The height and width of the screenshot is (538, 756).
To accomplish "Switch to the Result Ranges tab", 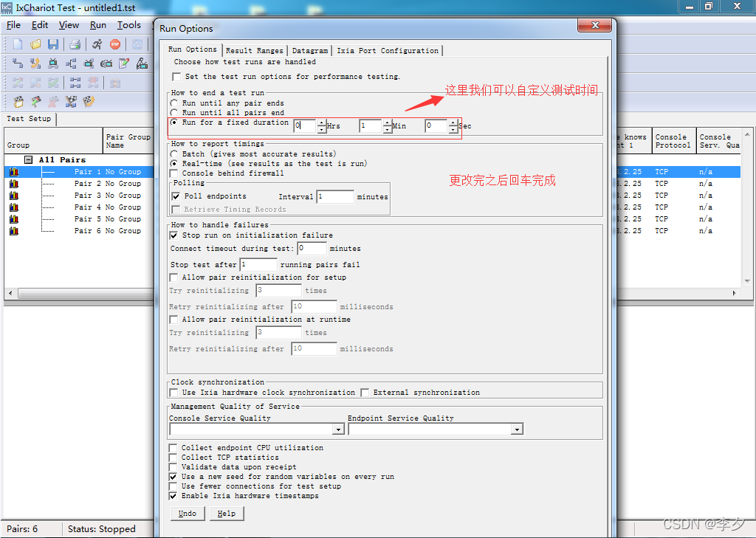I will [254, 51].
